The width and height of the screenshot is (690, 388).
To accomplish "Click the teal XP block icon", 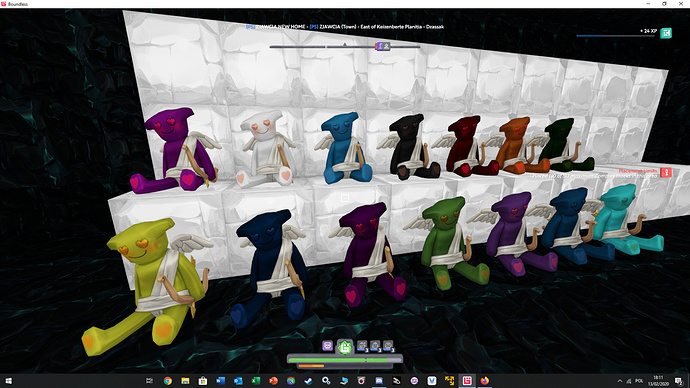I will point(666,33).
